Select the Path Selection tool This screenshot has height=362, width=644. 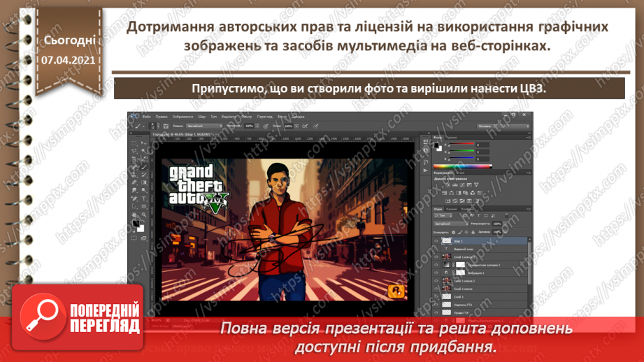pyautogui.click(x=134, y=206)
